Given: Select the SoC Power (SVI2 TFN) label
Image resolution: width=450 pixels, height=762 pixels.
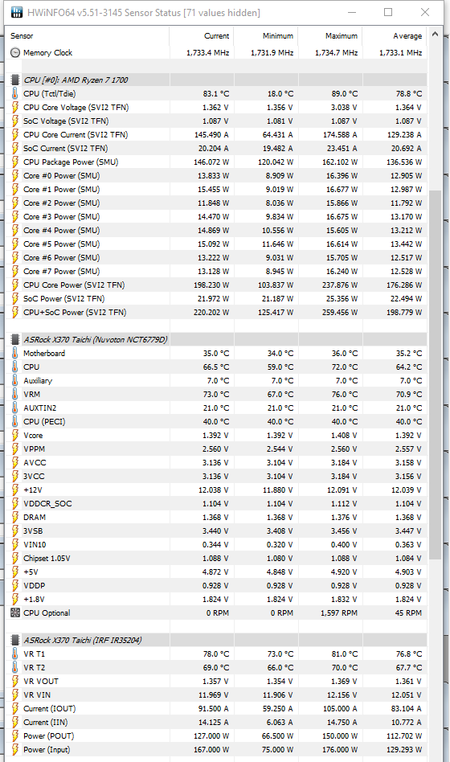Looking at the screenshot, I should tap(64, 298).
